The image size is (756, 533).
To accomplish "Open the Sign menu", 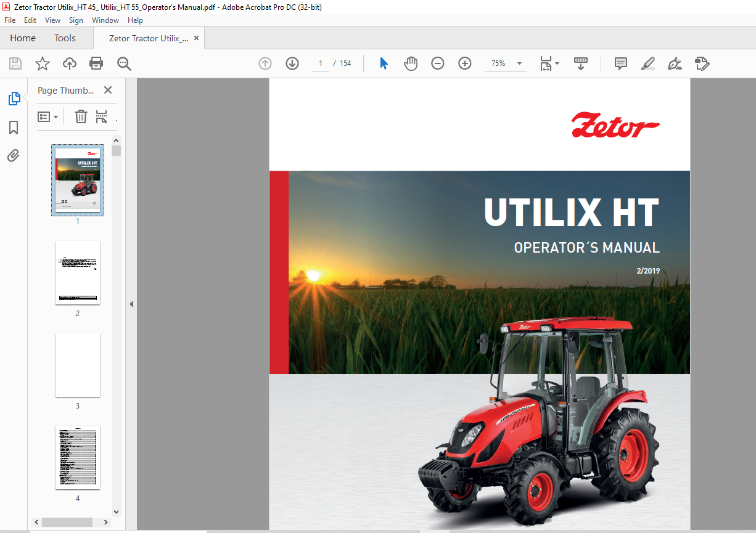I will coord(76,20).
